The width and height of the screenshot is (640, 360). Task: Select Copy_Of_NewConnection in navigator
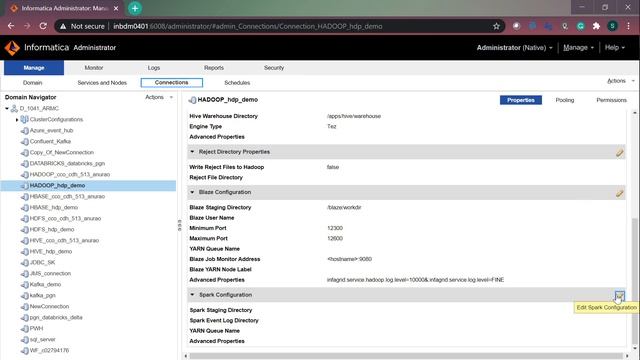pos(61,153)
